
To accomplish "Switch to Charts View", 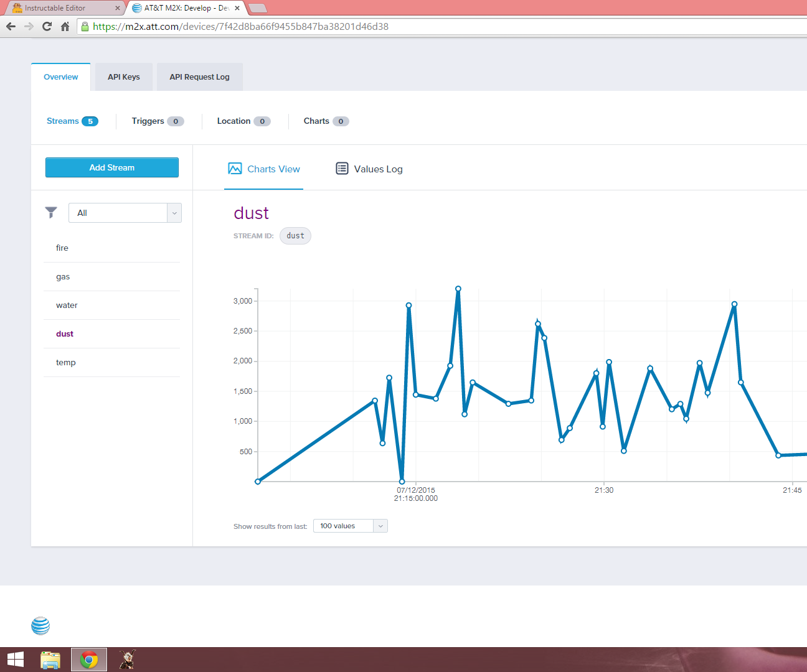I will tap(264, 169).
